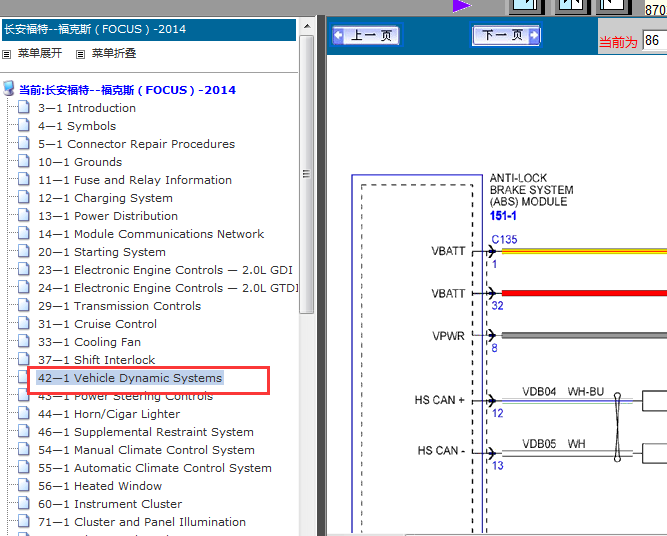
Task: Click the page icon beside 12—1 Charging System
Action: click(x=24, y=197)
